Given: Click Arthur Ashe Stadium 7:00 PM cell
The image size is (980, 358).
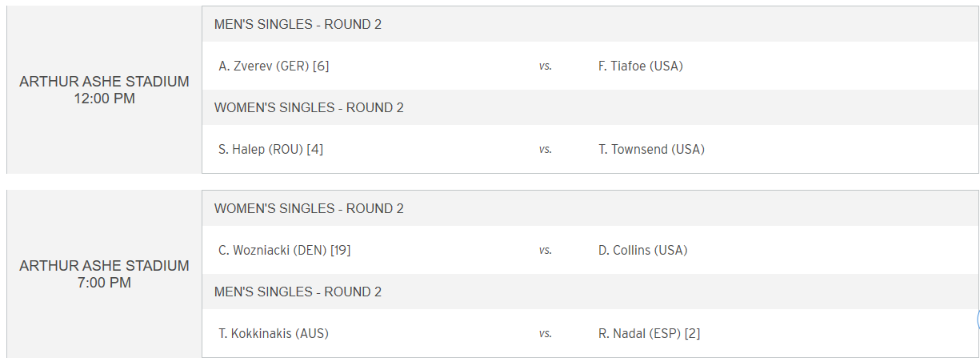Looking at the screenshot, I should 104,274.
